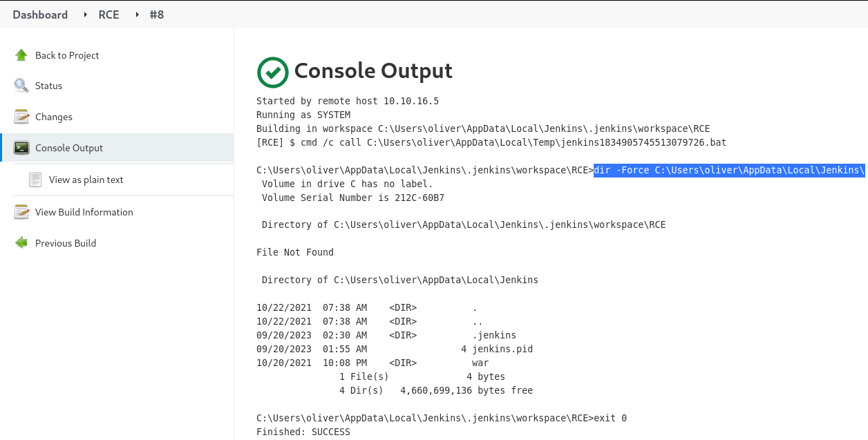Click the green Back to Project arrow icon
The height and width of the screenshot is (440, 868).
(x=21, y=55)
